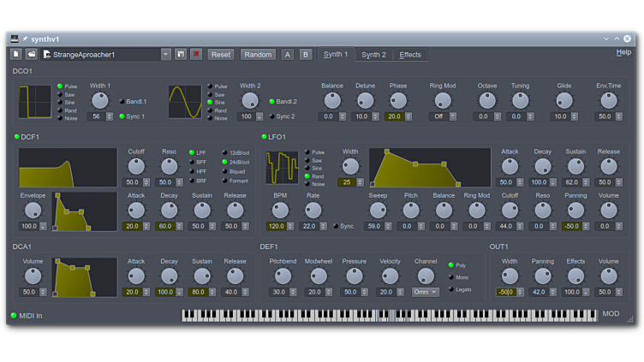Open the DEF1 Channel Omni dropdown
The height and width of the screenshot is (362, 644).
pyautogui.click(x=426, y=292)
